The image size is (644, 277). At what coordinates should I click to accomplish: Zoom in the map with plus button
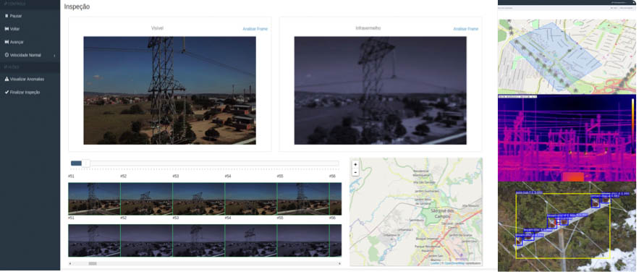coord(355,164)
